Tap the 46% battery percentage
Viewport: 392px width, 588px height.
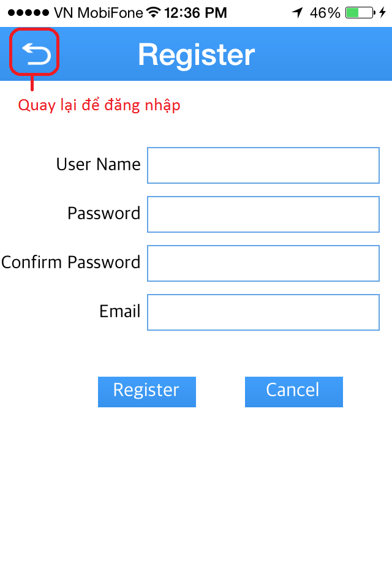(325, 13)
